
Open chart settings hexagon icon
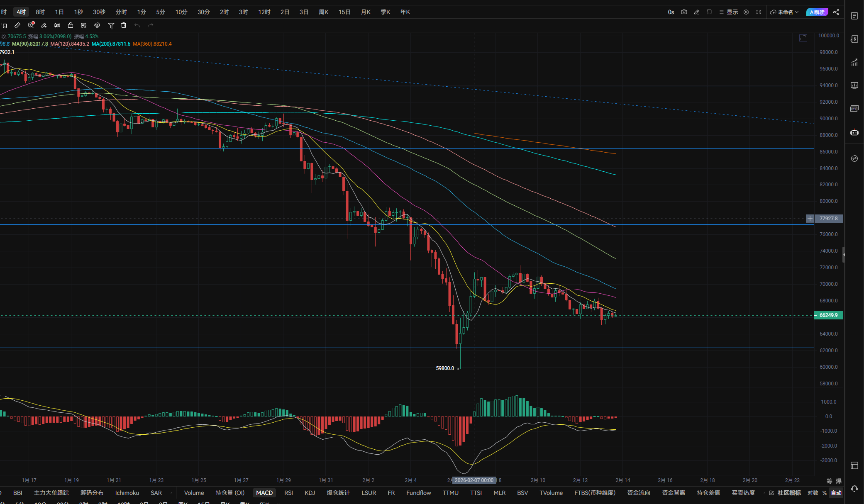(746, 12)
